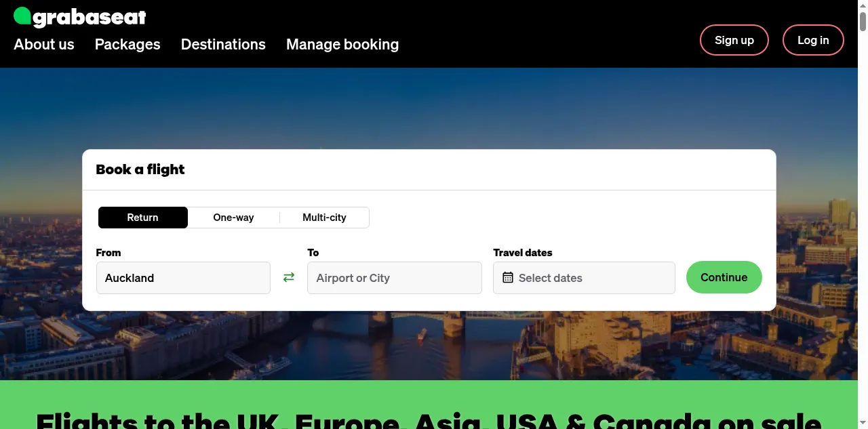This screenshot has height=429, width=868.
Task: Swap the From and To airports
Action: point(289,277)
